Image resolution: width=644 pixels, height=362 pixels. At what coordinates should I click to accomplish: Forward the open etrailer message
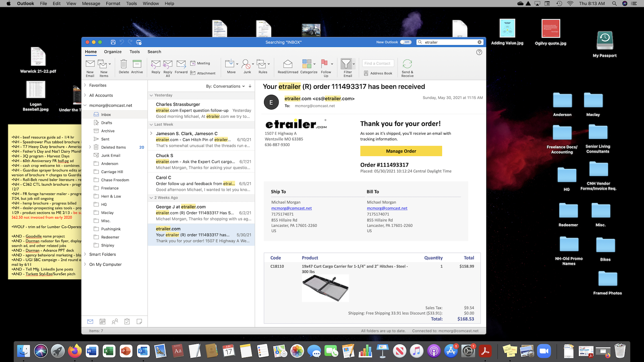181,67
